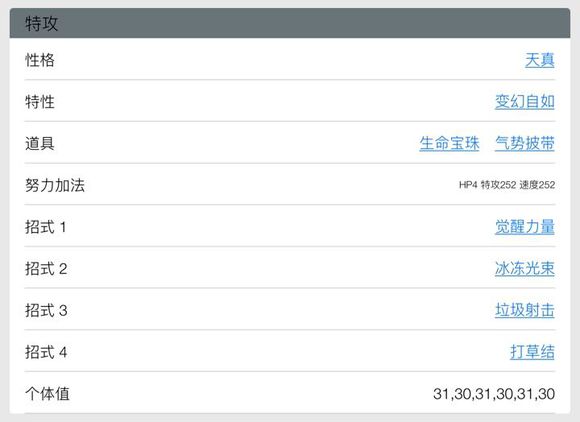580x422 pixels.
Task: Click the 个体值 row label
Action: coord(47,394)
